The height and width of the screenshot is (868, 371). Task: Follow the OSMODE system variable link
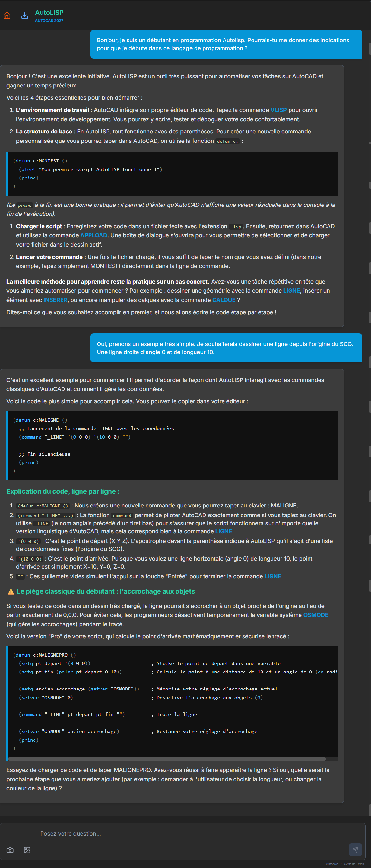coord(315,615)
